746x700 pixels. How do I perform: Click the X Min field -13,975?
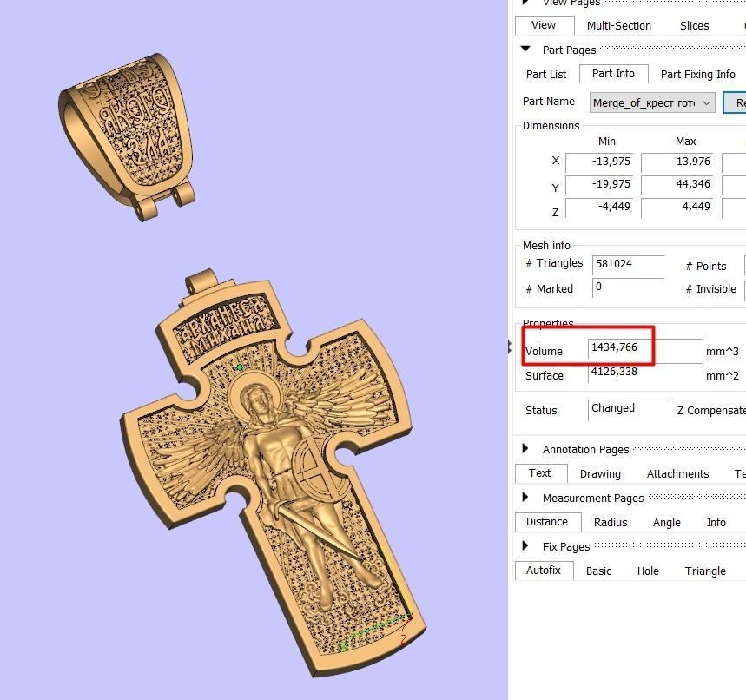[x=599, y=162]
